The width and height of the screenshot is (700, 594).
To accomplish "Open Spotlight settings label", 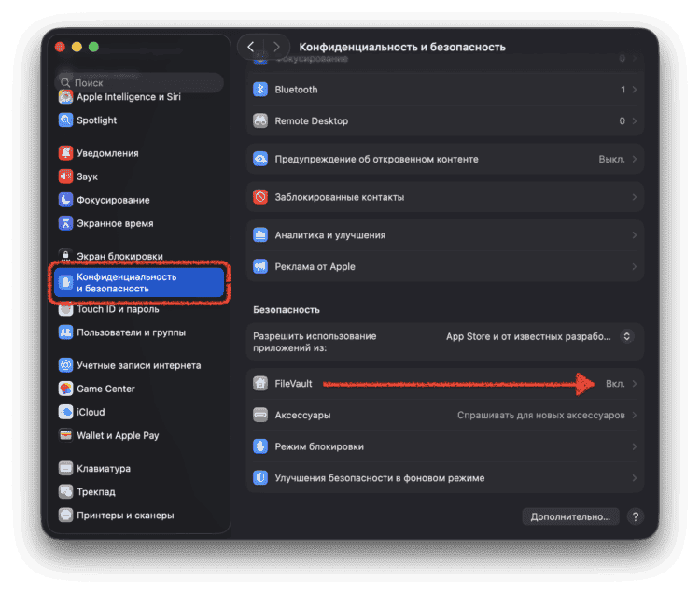I will click(96, 120).
